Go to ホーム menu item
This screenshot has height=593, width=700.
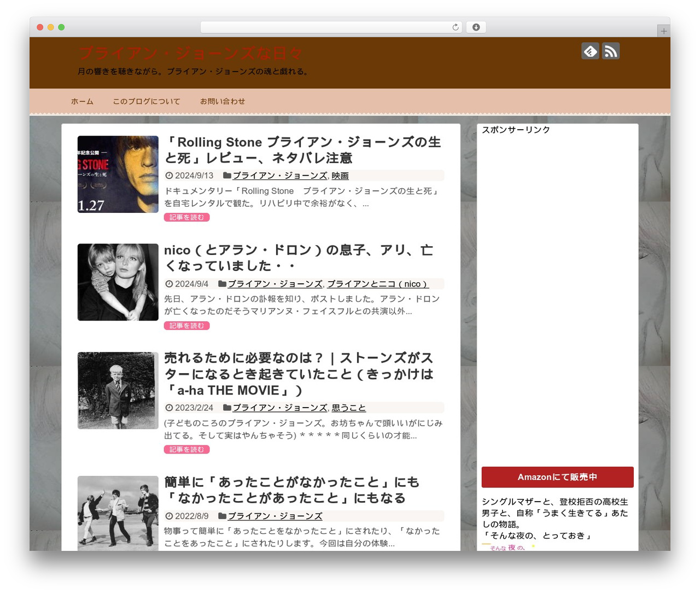point(82,101)
